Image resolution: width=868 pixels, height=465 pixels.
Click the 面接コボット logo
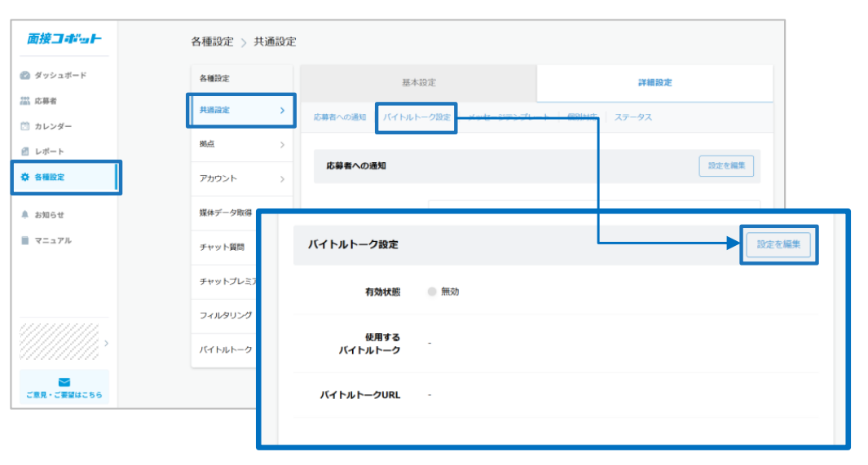(x=64, y=39)
